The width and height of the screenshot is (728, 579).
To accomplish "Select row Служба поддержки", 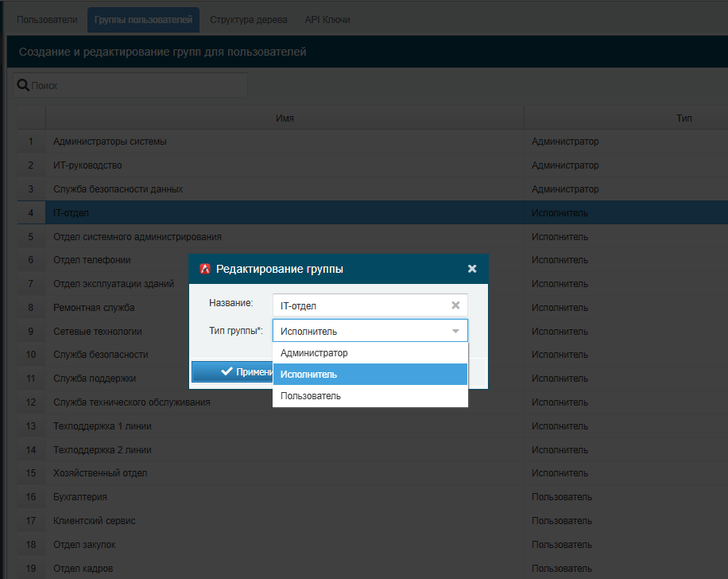I will (x=373, y=379).
